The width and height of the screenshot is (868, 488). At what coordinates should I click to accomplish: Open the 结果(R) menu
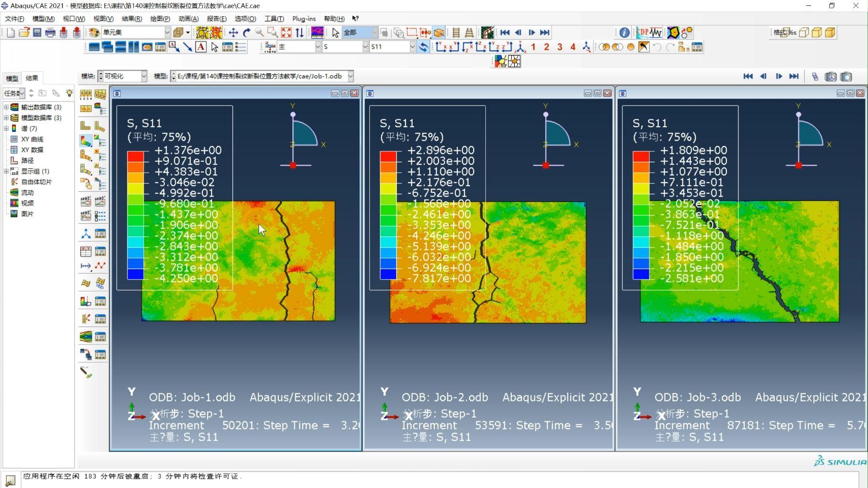[131, 18]
